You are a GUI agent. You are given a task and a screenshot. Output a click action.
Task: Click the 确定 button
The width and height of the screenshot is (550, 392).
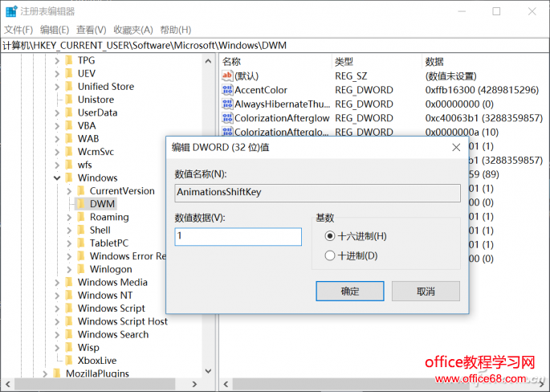tap(350, 291)
